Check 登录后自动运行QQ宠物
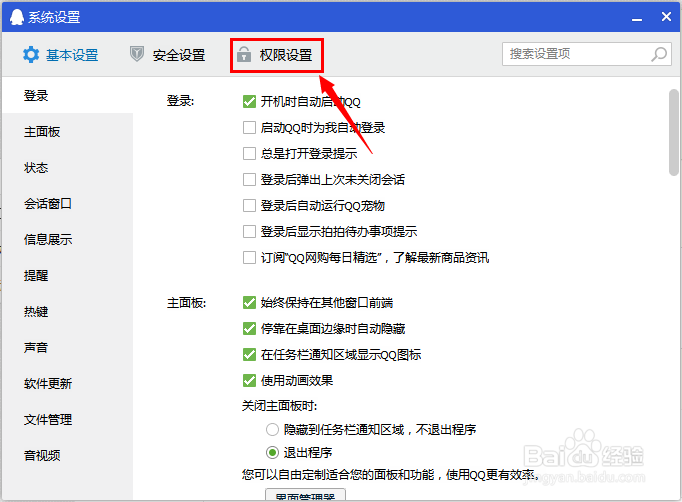Image resolution: width=682 pixels, height=502 pixels. [x=249, y=205]
